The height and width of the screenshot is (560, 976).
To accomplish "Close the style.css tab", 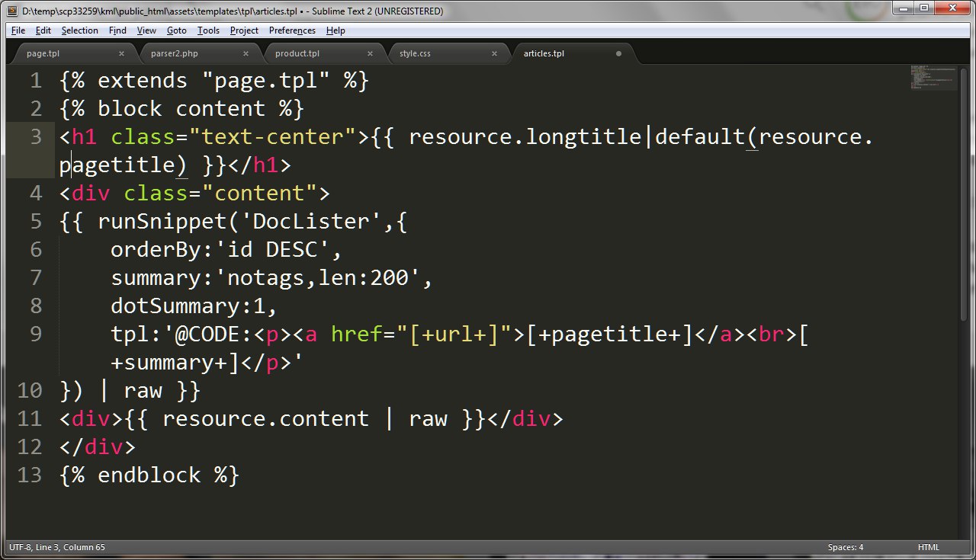I will pos(495,53).
